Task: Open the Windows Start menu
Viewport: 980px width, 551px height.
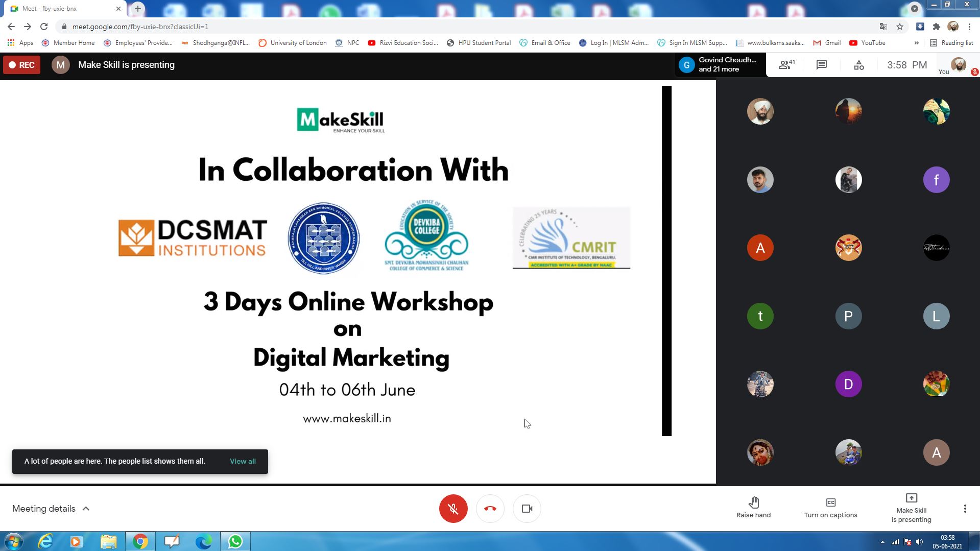Action: (13, 541)
